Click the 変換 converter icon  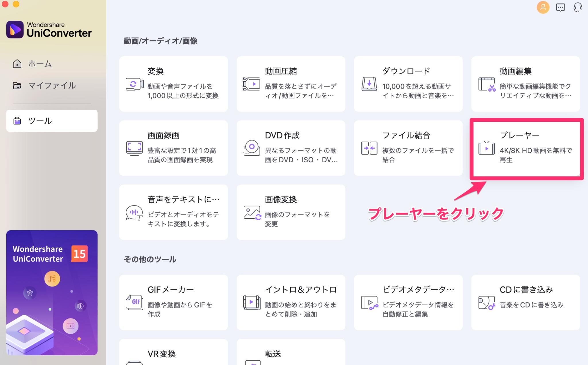[x=134, y=84]
